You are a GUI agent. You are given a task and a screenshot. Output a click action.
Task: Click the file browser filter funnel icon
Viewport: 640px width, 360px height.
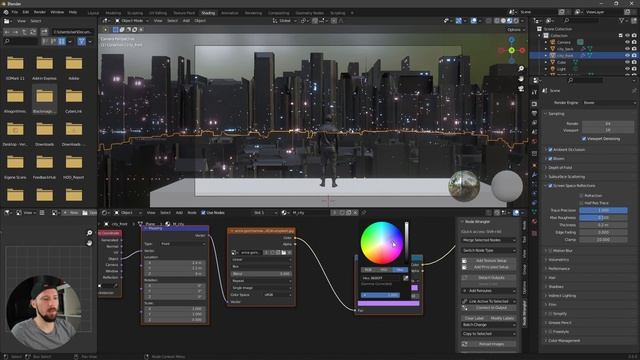click(81, 41)
